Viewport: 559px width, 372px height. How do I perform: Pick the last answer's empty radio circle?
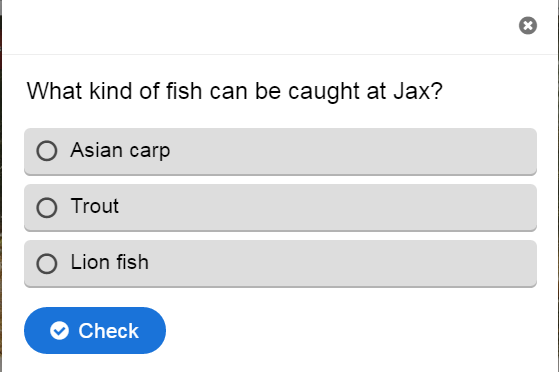click(x=47, y=264)
